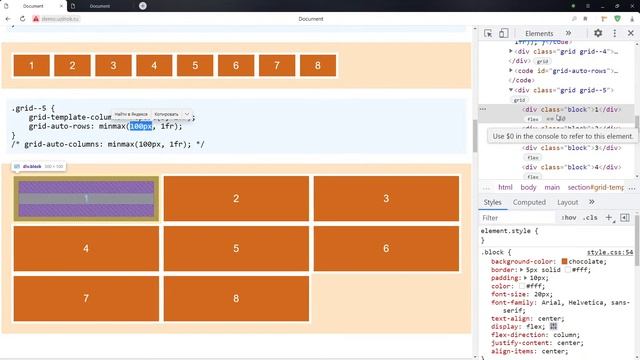Toggle the .cls class editor
Screen dimensions: 640x360
click(x=590, y=218)
